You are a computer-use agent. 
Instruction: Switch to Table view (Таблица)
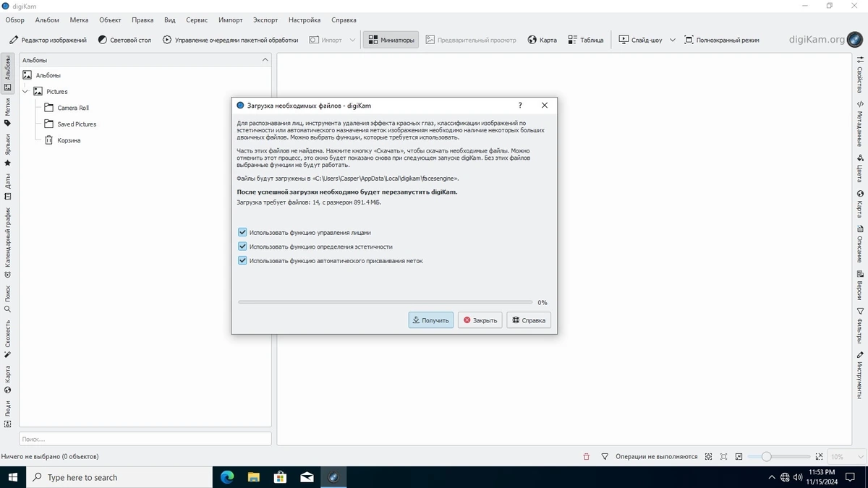point(585,40)
